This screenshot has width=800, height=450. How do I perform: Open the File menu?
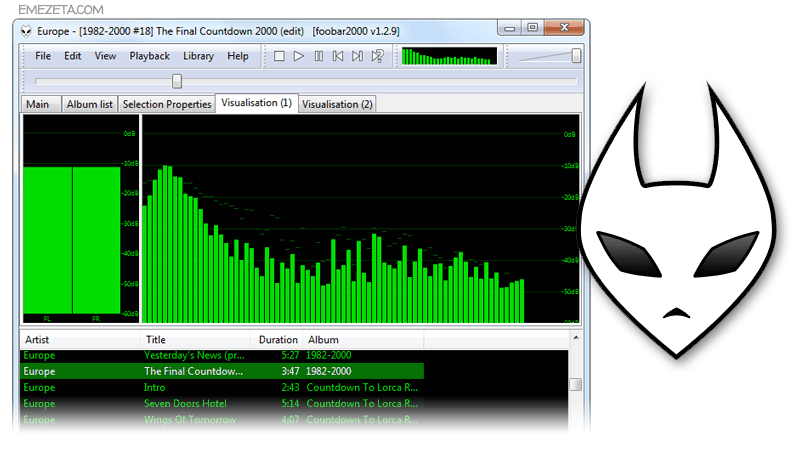click(x=43, y=56)
